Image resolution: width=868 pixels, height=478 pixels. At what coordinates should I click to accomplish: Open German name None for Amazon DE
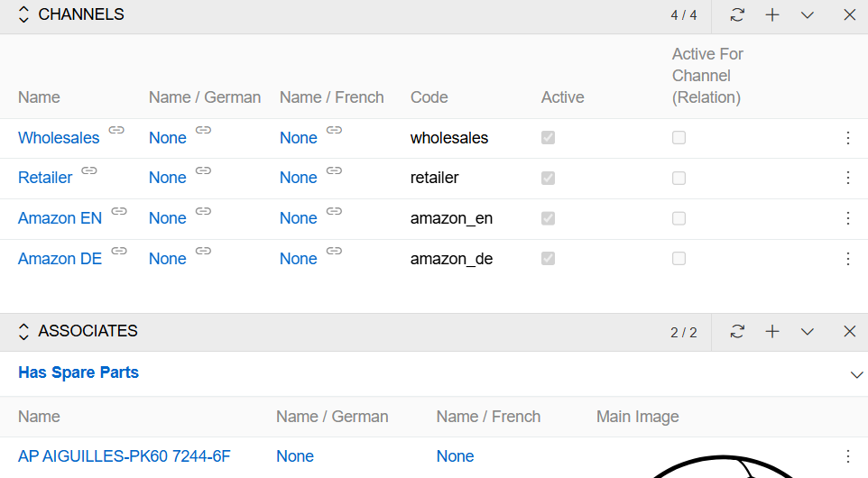[167, 258]
